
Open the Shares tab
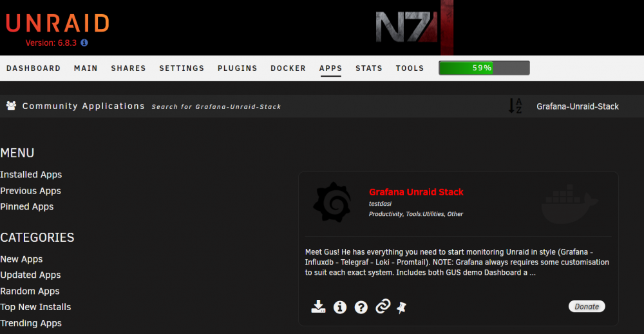tap(129, 68)
